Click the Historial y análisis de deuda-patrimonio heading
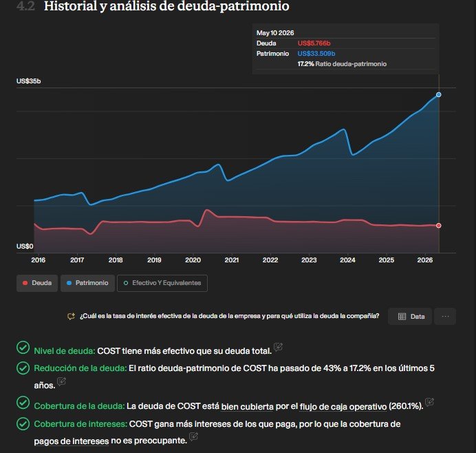 point(166,6)
